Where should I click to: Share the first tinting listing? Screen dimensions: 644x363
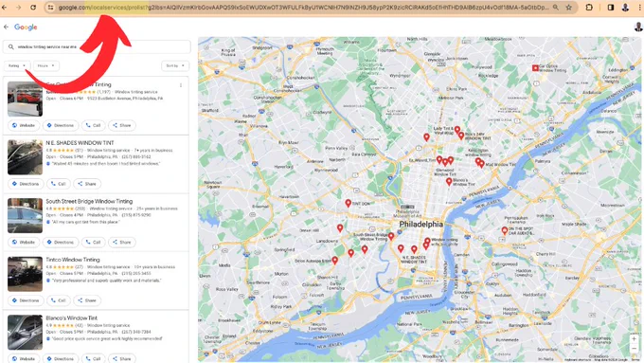coord(122,125)
